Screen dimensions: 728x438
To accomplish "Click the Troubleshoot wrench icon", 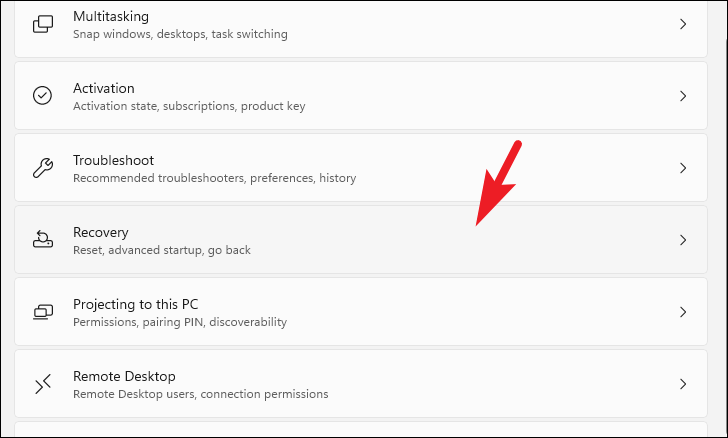I will point(43,168).
